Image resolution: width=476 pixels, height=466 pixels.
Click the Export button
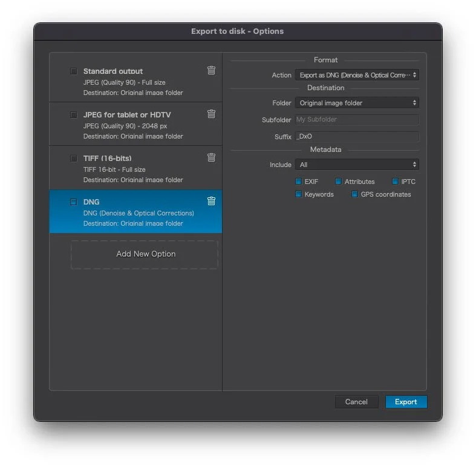406,402
